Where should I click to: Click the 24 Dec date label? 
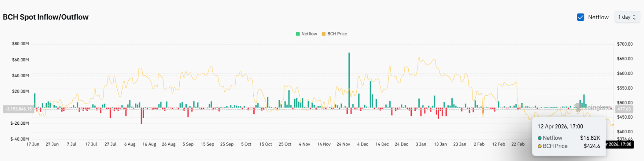point(402,144)
